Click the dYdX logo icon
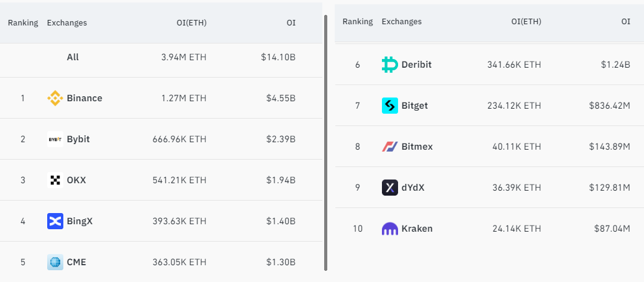644x282 pixels. [x=390, y=188]
